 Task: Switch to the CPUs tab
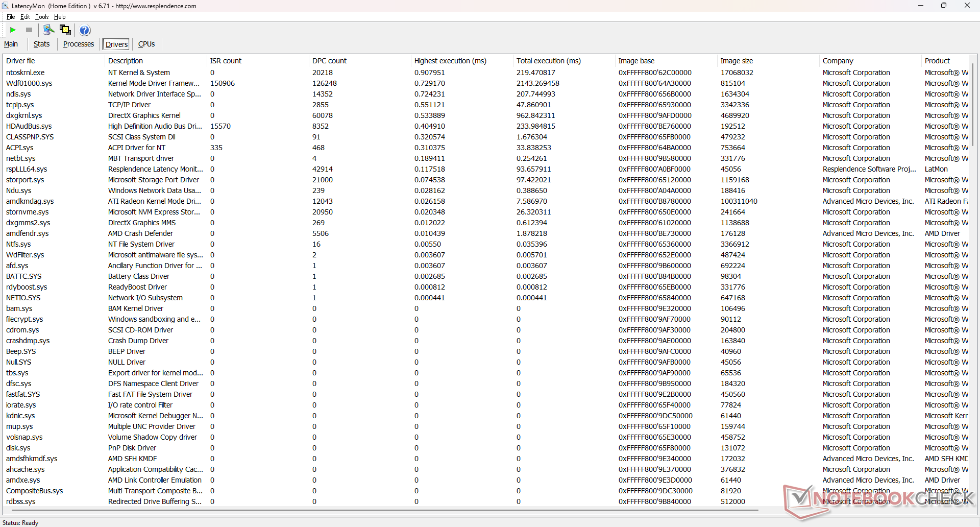[x=146, y=44]
